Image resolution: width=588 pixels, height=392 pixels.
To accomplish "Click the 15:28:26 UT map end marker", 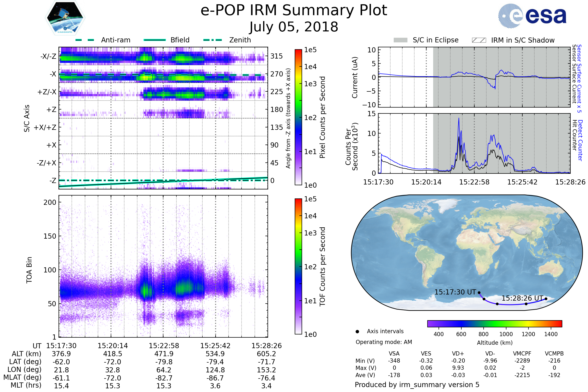I will tap(546, 299).
